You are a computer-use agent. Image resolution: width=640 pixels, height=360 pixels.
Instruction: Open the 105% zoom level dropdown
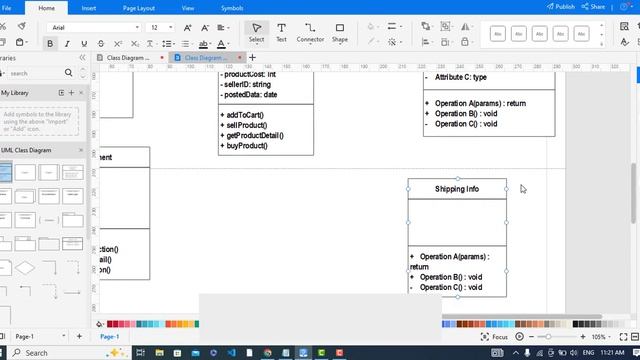pyautogui.click(x=601, y=337)
